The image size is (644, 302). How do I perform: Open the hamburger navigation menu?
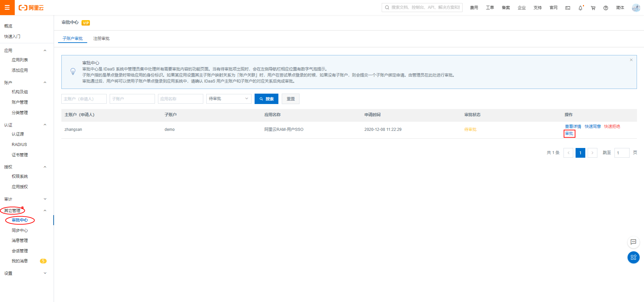[7, 7]
